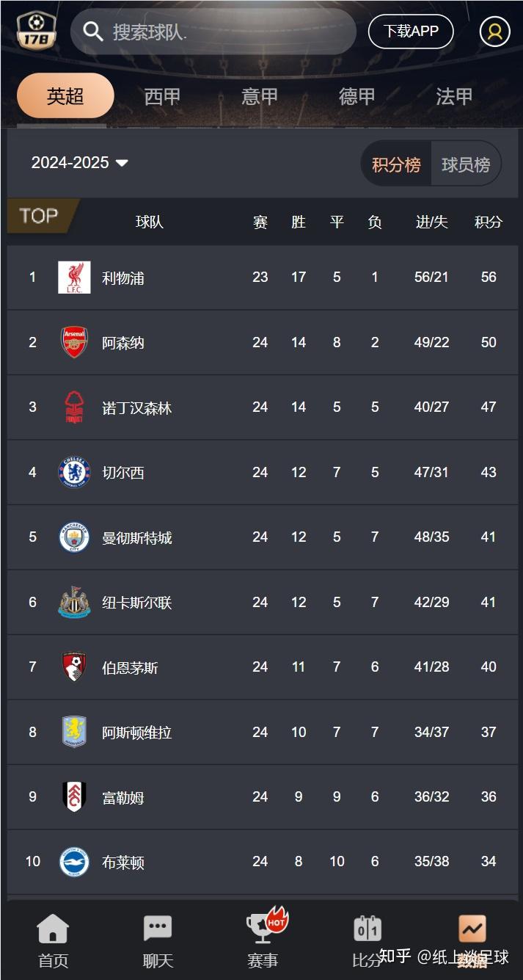Click the Arsenal club crest
This screenshot has height=980, width=523.
pos(74,342)
